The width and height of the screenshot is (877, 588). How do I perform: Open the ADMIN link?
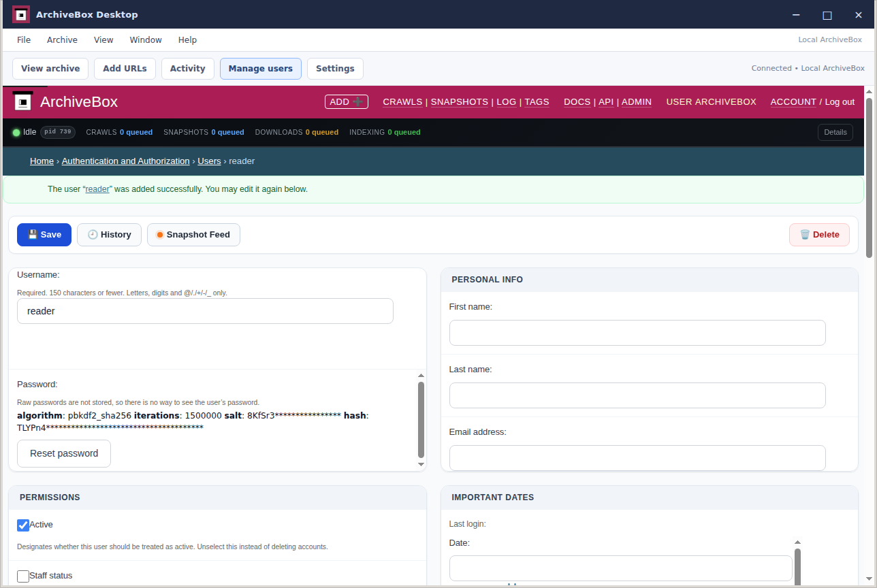pos(637,101)
